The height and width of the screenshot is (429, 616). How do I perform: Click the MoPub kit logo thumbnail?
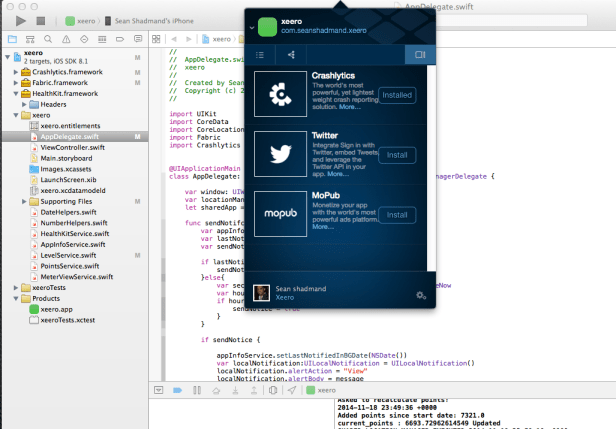click(280, 214)
